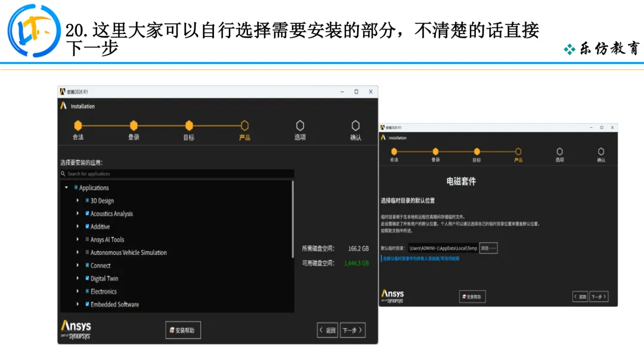Image resolution: width=644 pixels, height=363 pixels.
Task: Click the 确认 step hexagon in right window
Action: 601,151
